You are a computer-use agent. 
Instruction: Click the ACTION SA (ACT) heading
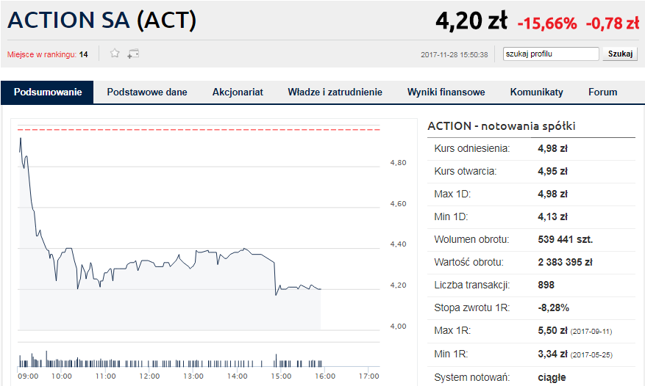click(102, 20)
